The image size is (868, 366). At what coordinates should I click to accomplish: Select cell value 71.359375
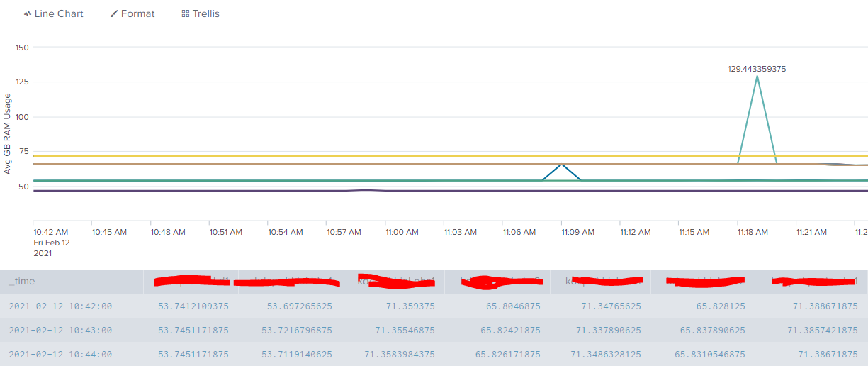410,306
